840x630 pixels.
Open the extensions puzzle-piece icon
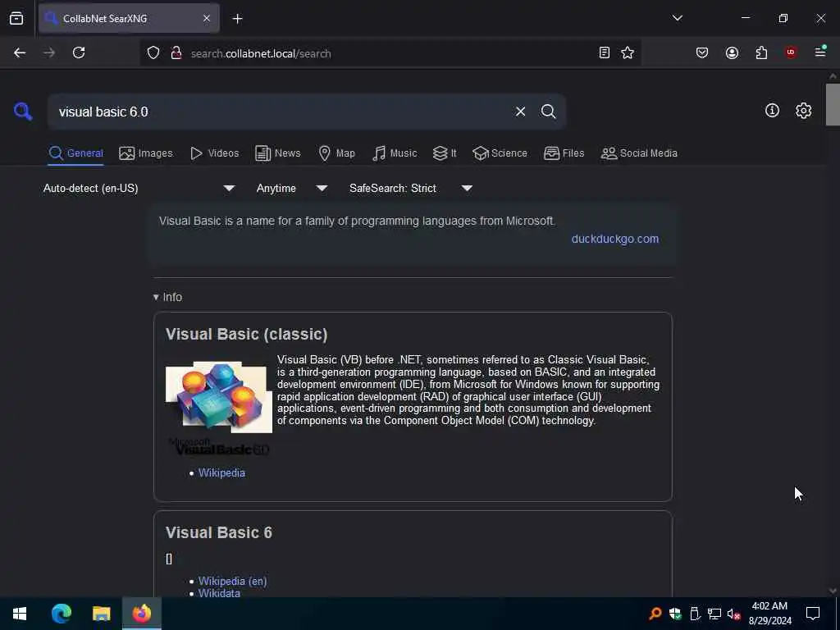pos(761,52)
